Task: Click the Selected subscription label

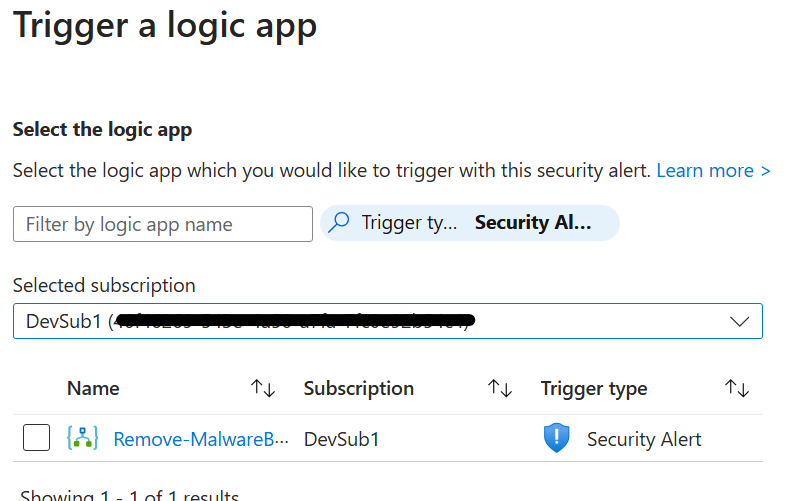Action: click(104, 285)
